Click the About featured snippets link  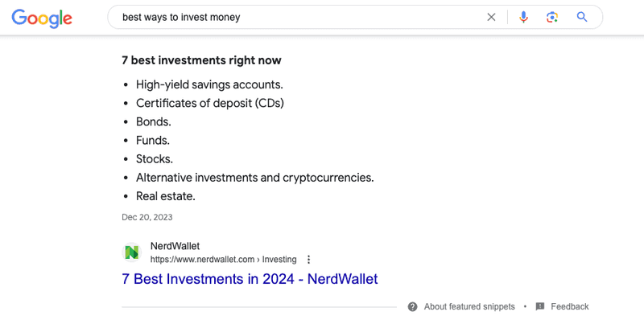[469, 306]
